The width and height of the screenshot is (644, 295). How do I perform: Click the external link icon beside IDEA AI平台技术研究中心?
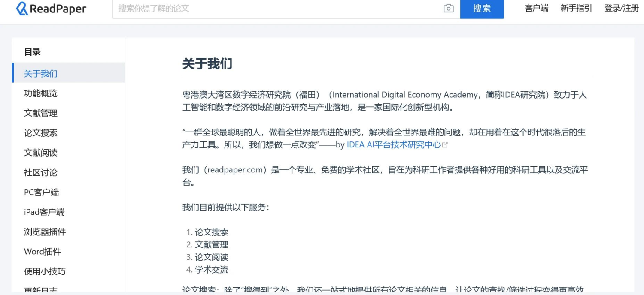(x=445, y=145)
